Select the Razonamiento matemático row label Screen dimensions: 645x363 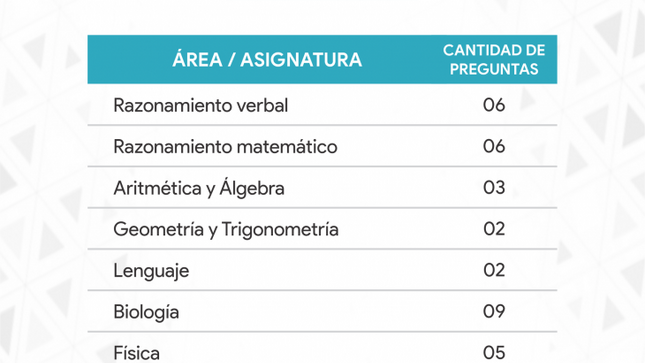pyautogui.click(x=225, y=147)
